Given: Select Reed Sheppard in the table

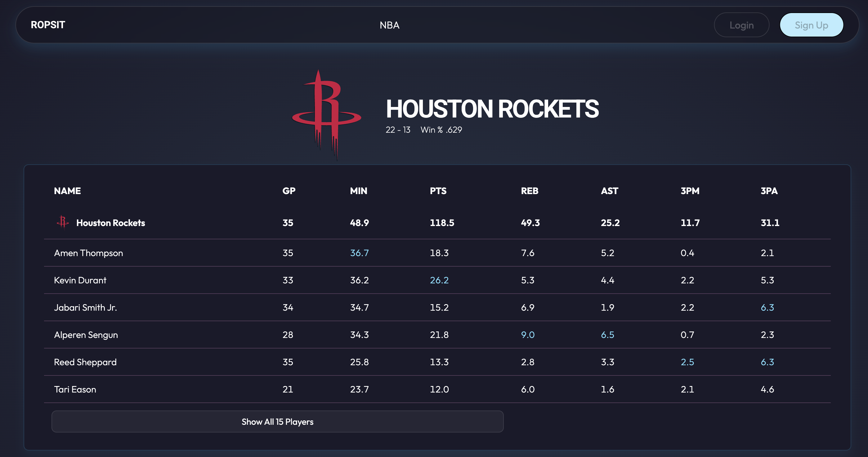Looking at the screenshot, I should click(x=85, y=362).
